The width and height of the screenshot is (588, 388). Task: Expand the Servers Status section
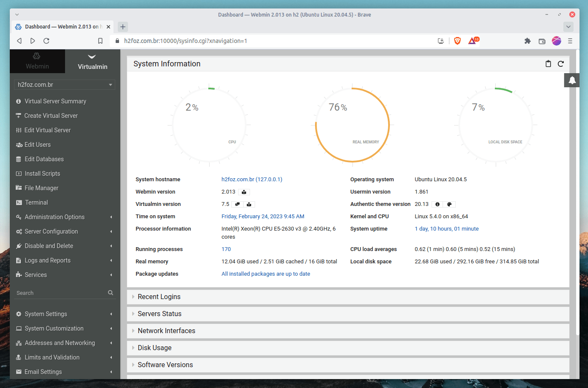point(348,314)
